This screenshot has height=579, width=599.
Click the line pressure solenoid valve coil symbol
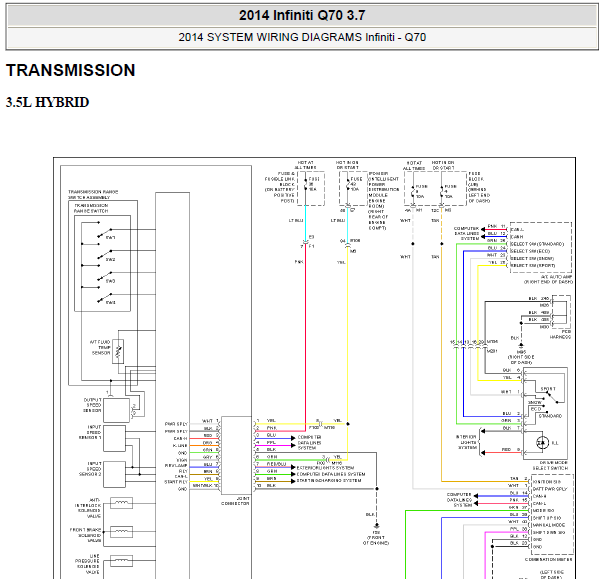121,560
